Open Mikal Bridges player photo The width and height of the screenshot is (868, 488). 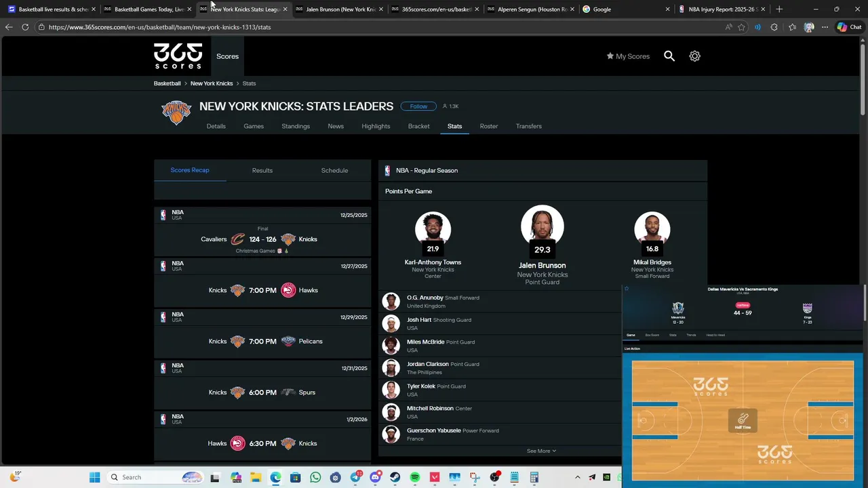click(x=652, y=229)
